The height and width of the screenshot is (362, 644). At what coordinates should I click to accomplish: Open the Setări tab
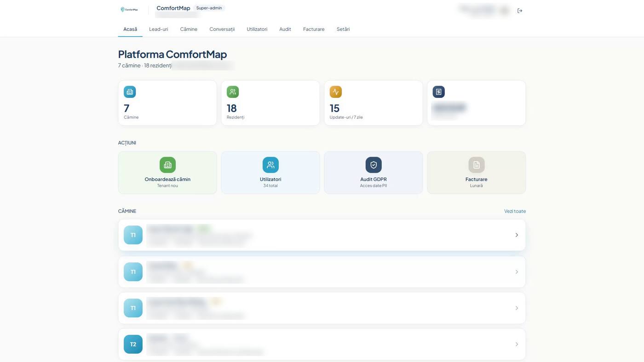tap(343, 29)
